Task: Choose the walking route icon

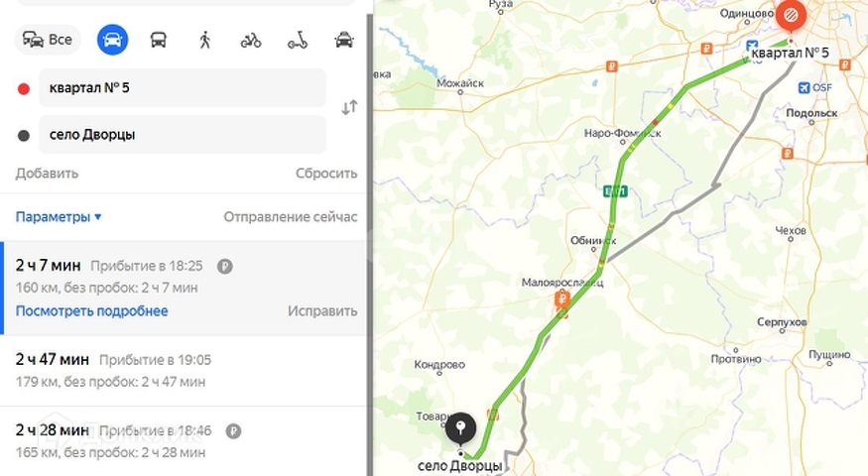Action: click(x=204, y=40)
